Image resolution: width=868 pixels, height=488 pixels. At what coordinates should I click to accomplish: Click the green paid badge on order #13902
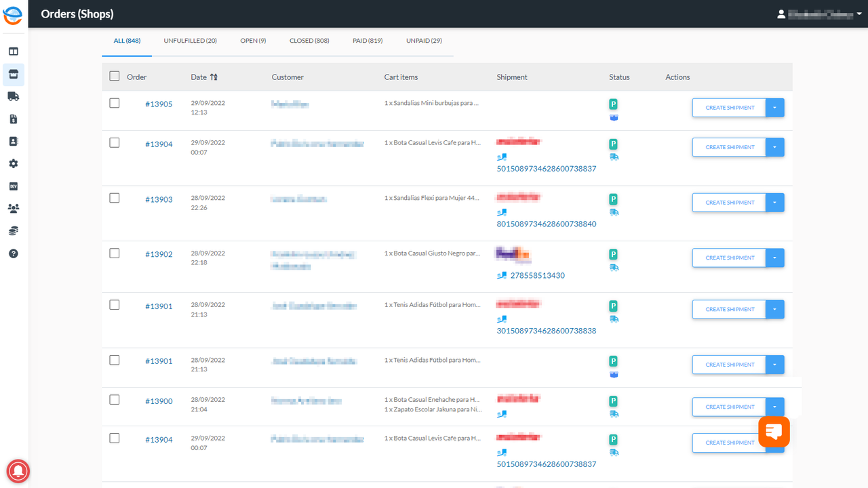coord(613,254)
